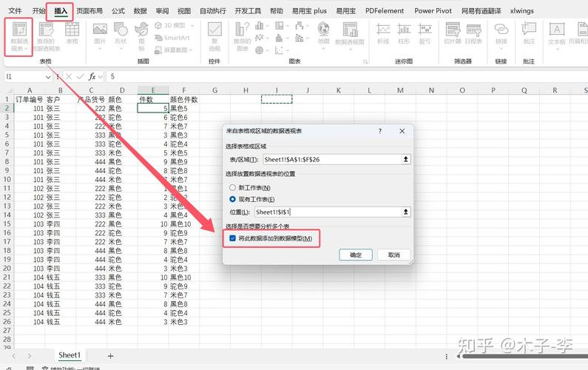Click the line chart icon
Viewport: 588px width, 370px height.
click(x=259, y=38)
